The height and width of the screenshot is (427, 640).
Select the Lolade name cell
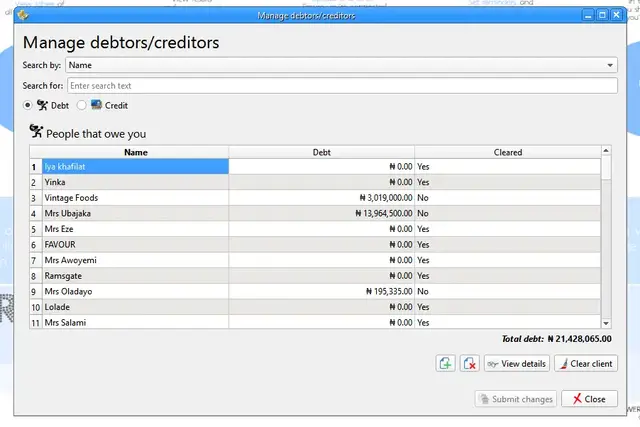tap(136, 307)
